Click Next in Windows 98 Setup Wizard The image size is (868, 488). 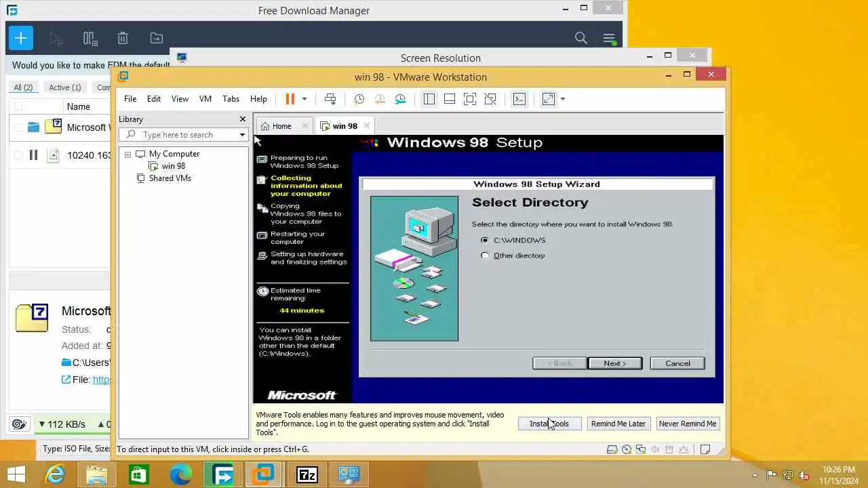(615, 363)
